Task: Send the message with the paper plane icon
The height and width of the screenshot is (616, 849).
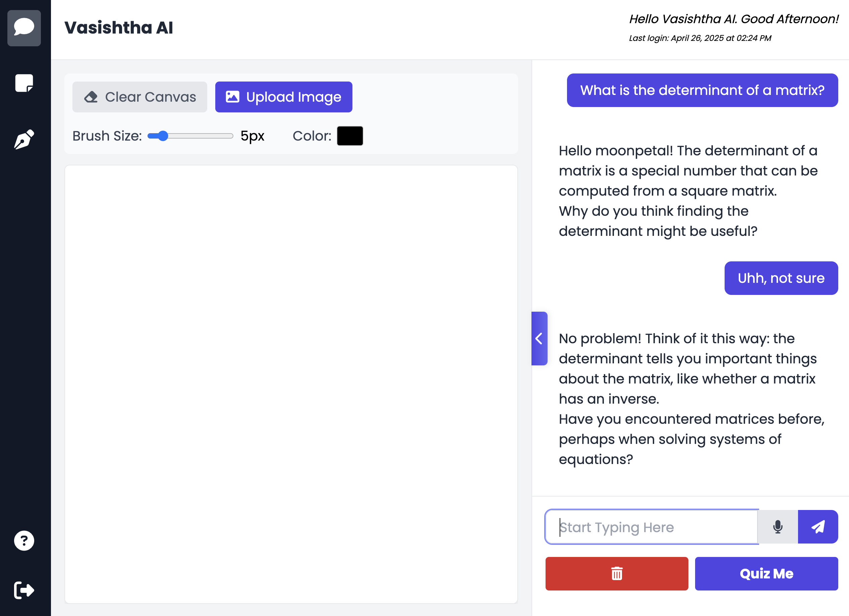Action: (818, 527)
